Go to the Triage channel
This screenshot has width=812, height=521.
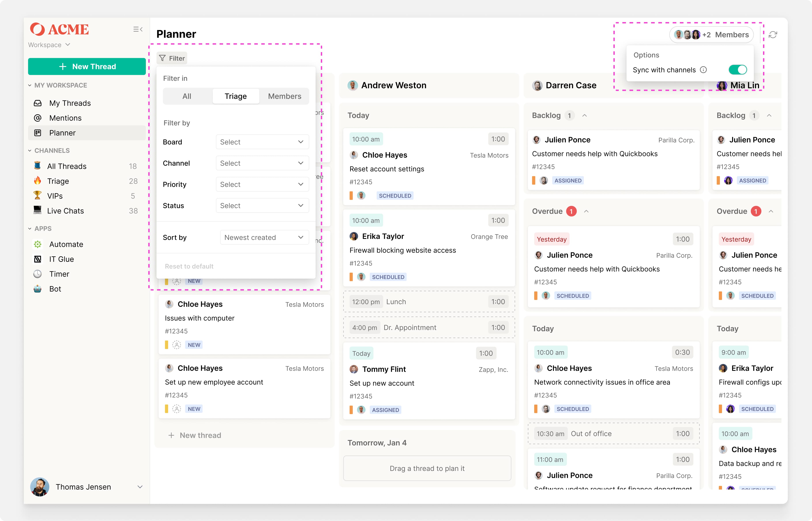pos(58,181)
